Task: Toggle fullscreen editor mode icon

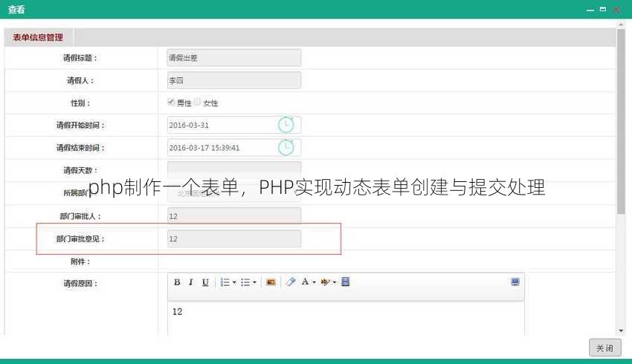Action: (515, 282)
